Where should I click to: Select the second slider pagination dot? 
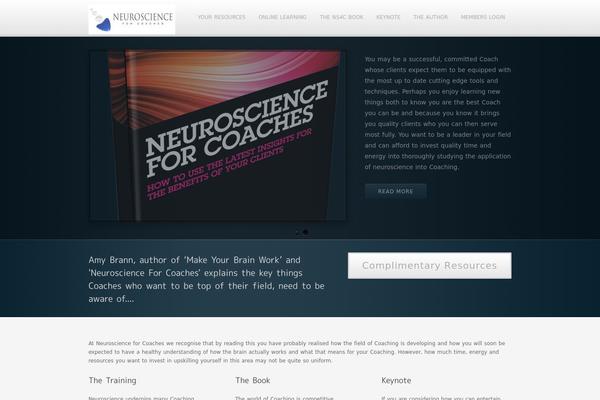click(305, 232)
